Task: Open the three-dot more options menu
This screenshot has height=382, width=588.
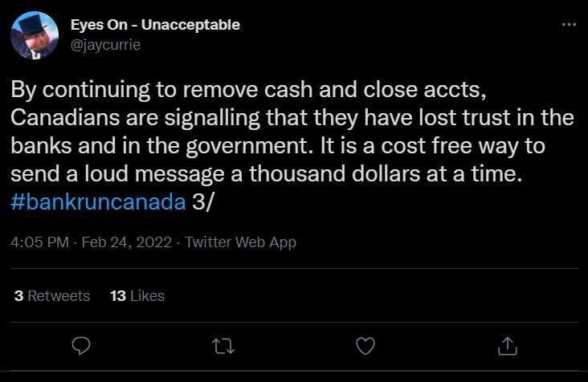Action: [569, 25]
